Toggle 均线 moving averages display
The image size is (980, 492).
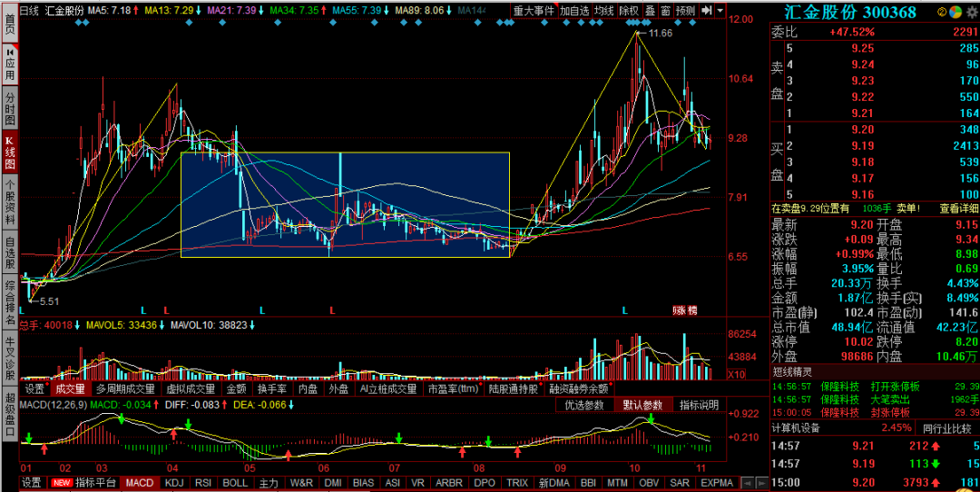tap(604, 11)
